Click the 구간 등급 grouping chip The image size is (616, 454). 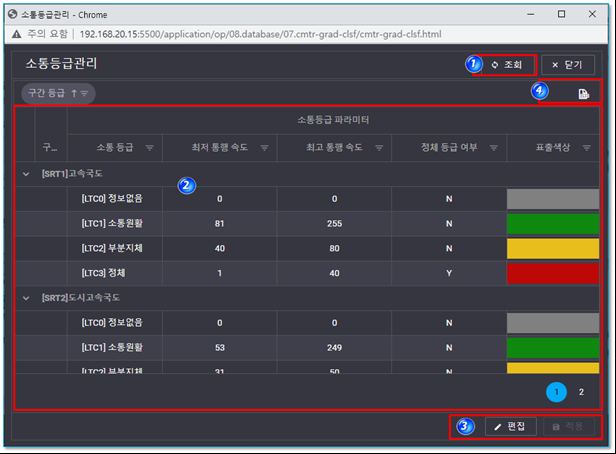click(58, 93)
